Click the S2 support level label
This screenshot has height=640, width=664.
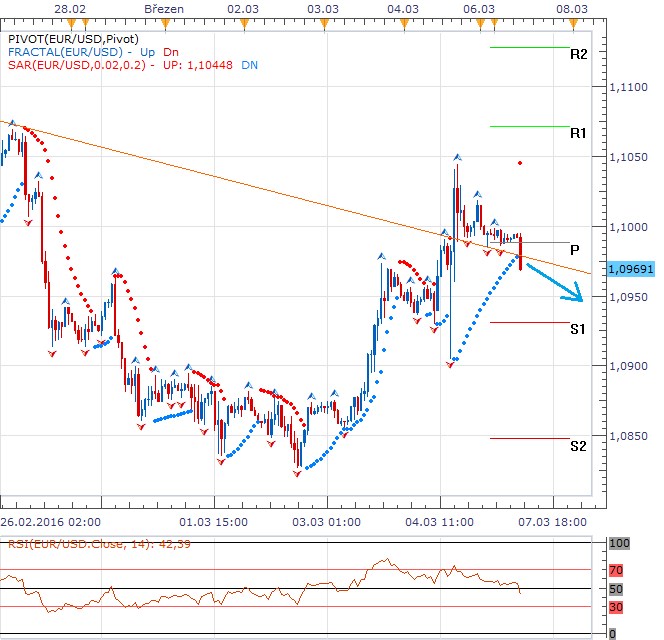(x=578, y=446)
